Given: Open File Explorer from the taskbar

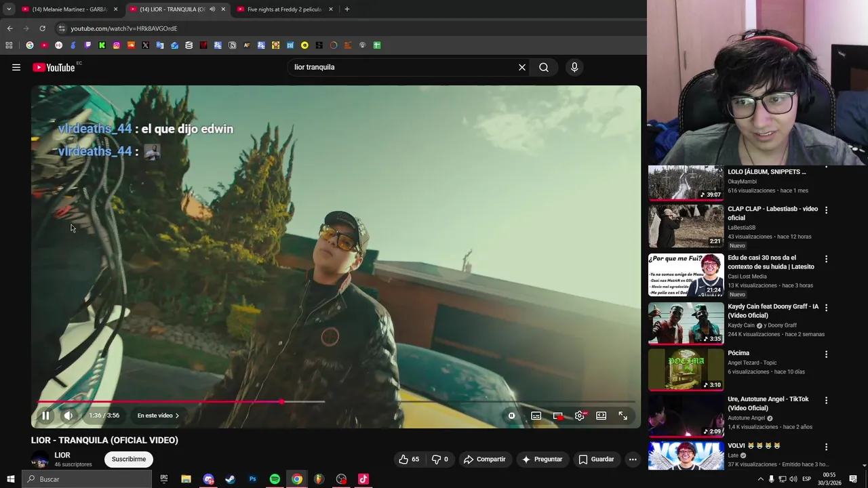Looking at the screenshot, I should point(186,479).
